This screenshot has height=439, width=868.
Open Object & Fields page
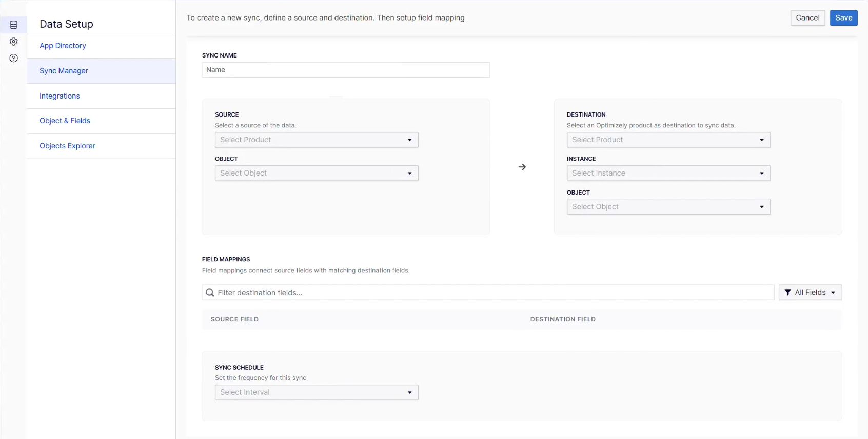pos(65,121)
